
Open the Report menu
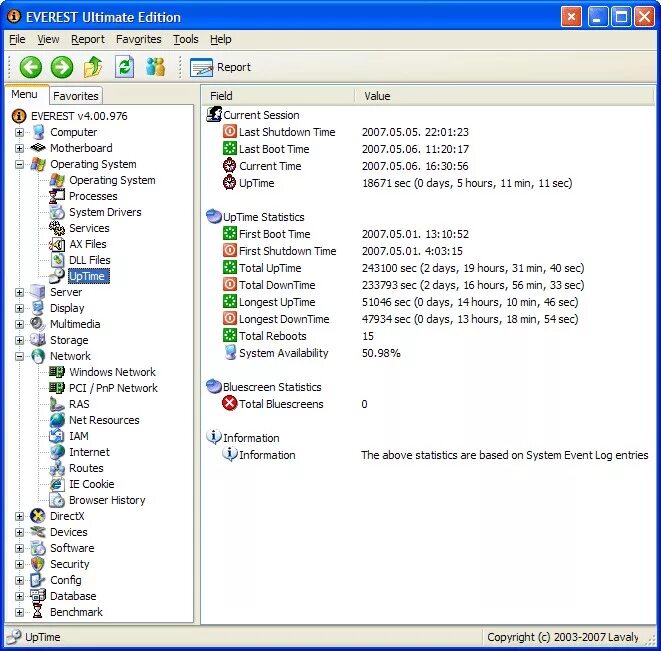tap(88, 39)
